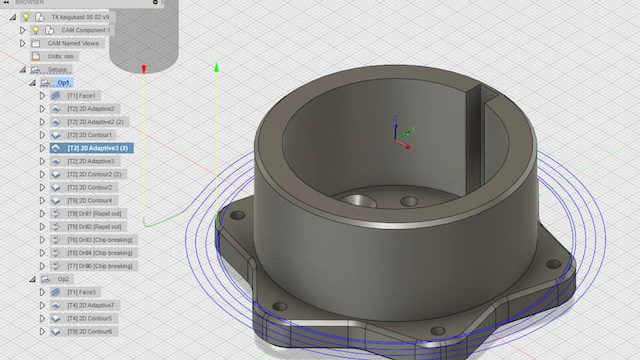Click the highlighted 2D Adaptive3 (2) icon

coord(56,148)
